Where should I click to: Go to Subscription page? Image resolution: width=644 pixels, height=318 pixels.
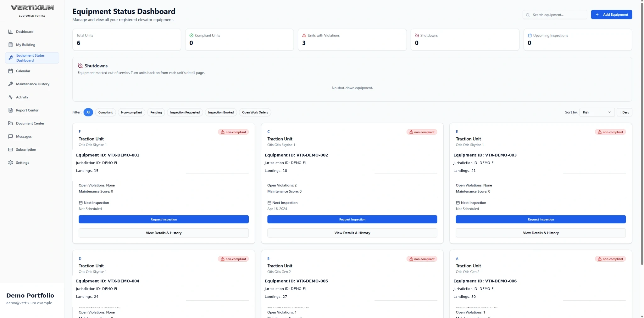(32, 150)
